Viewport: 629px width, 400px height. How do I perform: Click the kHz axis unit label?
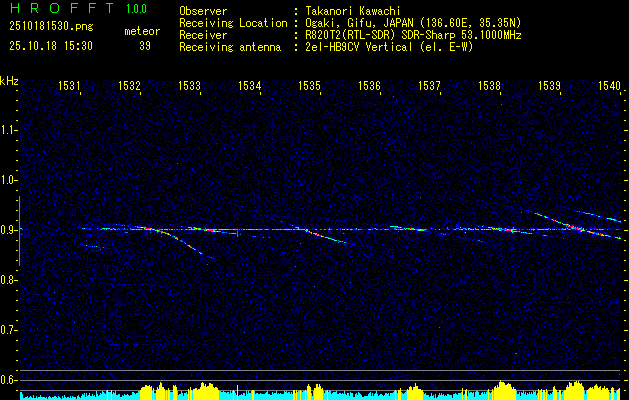[9, 81]
